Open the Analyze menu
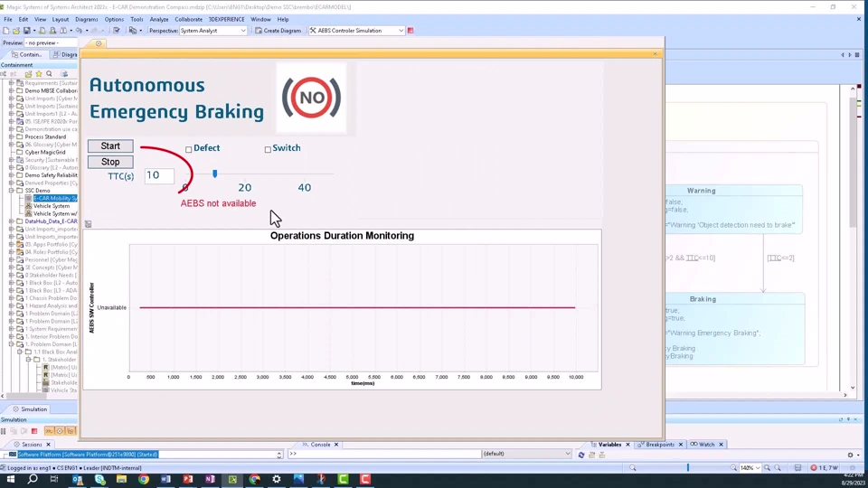Viewport: 868px width, 488px height. click(x=159, y=19)
